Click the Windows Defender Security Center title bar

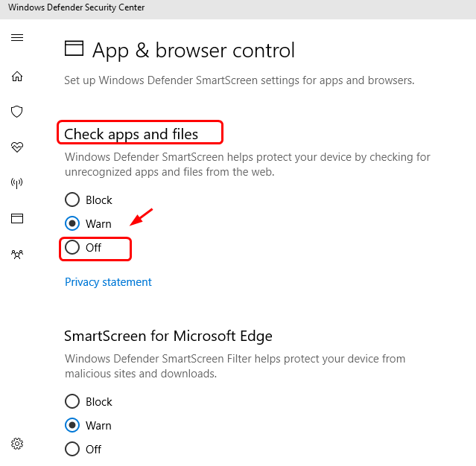tap(77, 7)
